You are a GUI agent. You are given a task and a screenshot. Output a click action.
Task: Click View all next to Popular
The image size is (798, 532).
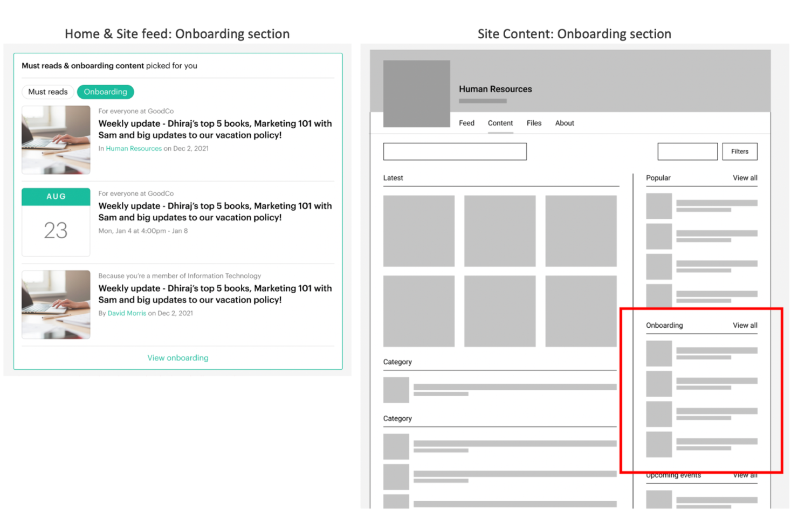tap(745, 178)
